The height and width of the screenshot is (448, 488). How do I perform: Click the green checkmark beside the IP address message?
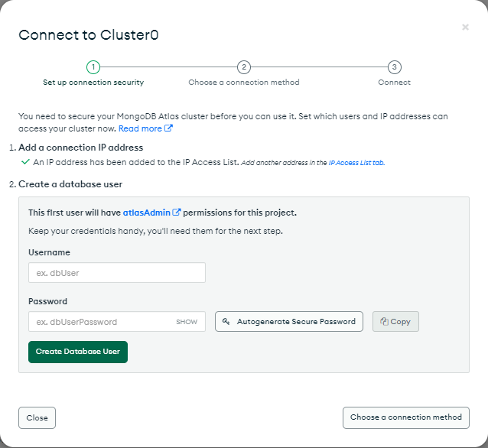(x=25, y=162)
